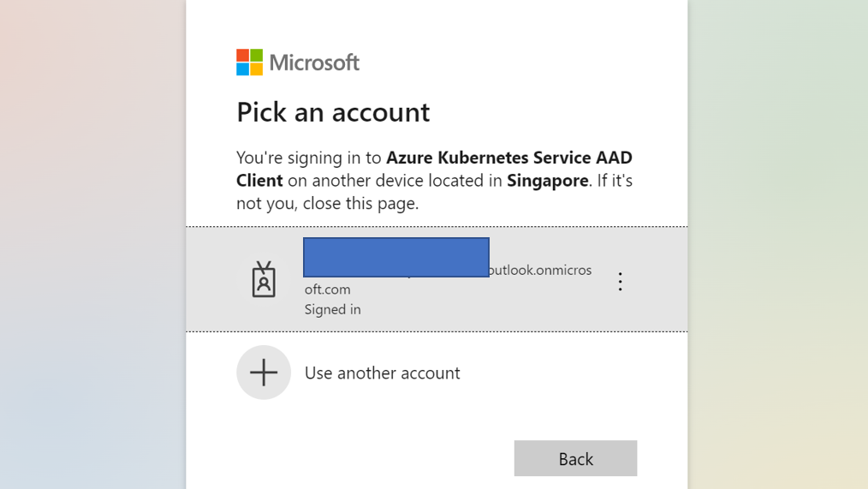Screen dimensions: 868x489
Task: Click the bold Singapore location text
Action: [x=548, y=181]
